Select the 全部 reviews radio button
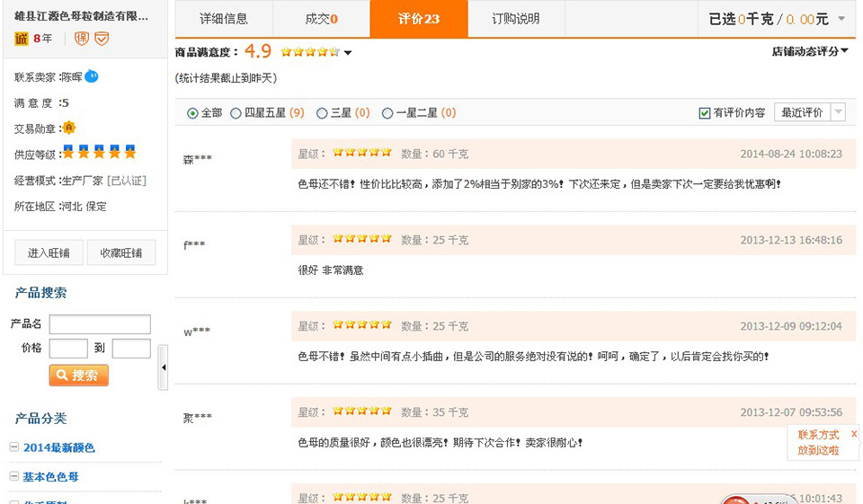The height and width of the screenshot is (504, 863). coord(192,113)
